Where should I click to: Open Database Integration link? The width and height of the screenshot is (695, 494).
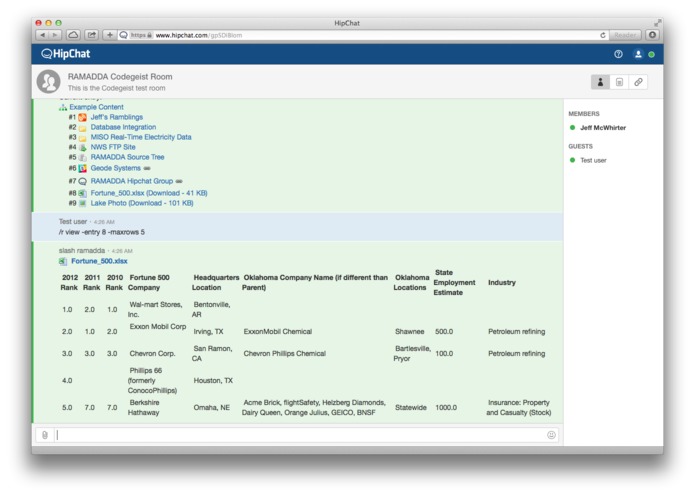pos(123,127)
